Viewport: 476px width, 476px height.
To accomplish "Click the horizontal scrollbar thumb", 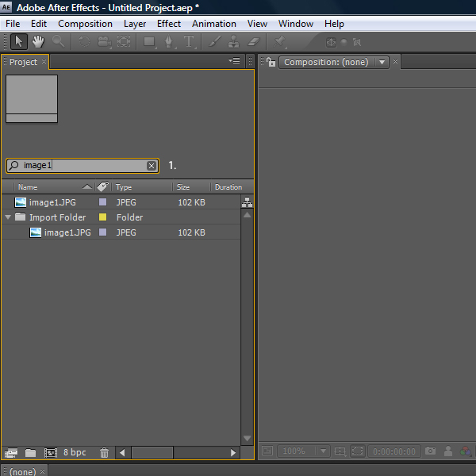I will click(x=152, y=453).
